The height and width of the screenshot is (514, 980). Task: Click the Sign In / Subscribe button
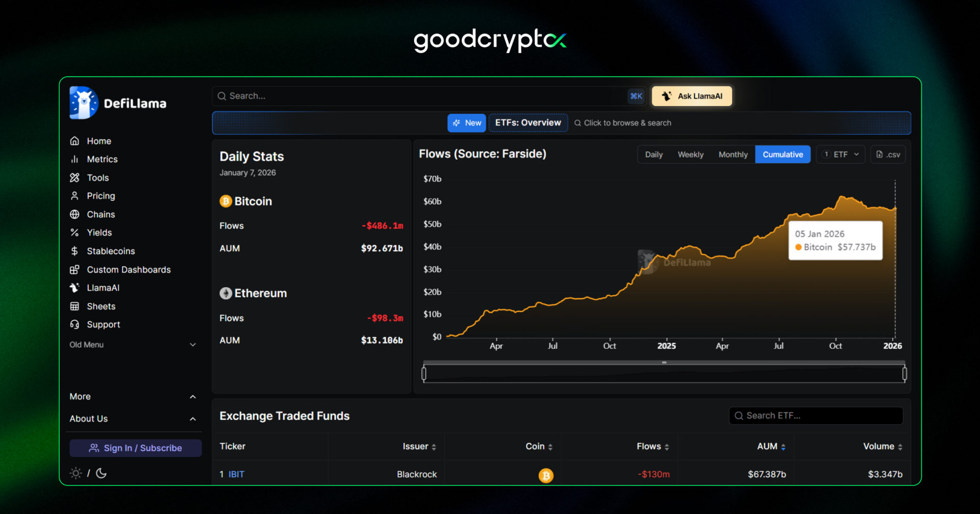[135, 448]
